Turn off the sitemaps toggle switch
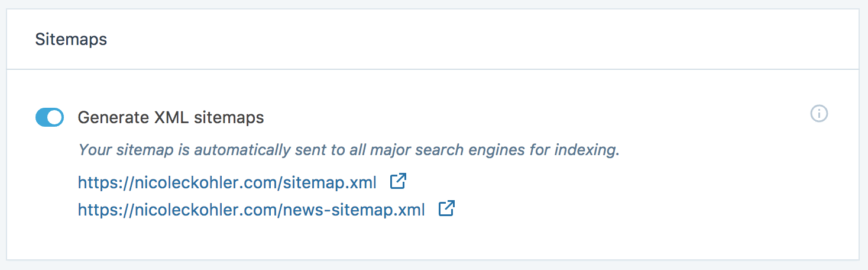Image resolution: width=868 pixels, height=270 pixels. coord(50,117)
